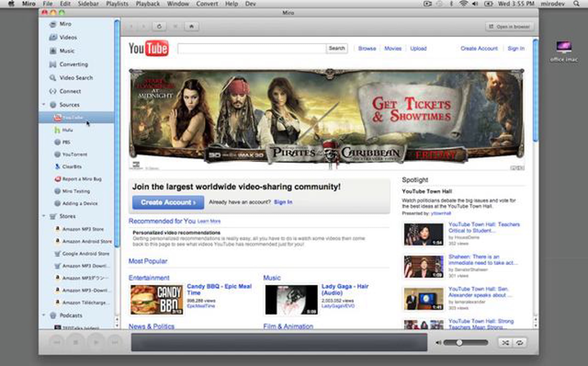Screen dimensions: 588x366
Task: Collapse the Podcasts section
Action: 44,315
